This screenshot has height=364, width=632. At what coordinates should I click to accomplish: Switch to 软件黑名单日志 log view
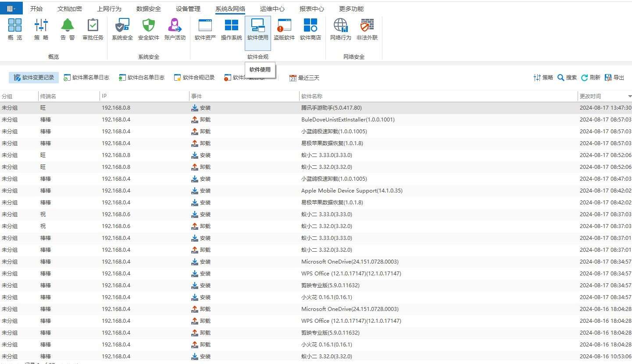click(x=86, y=78)
